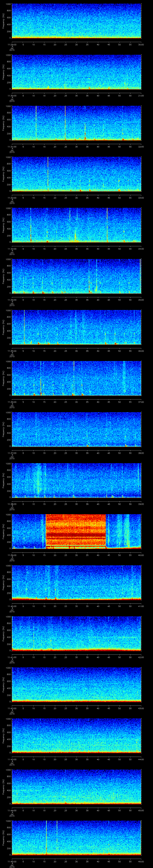Click the 11:38:00 start time label
Image resolution: width=153 pixels, height=868 pixels.
click(x=12, y=504)
